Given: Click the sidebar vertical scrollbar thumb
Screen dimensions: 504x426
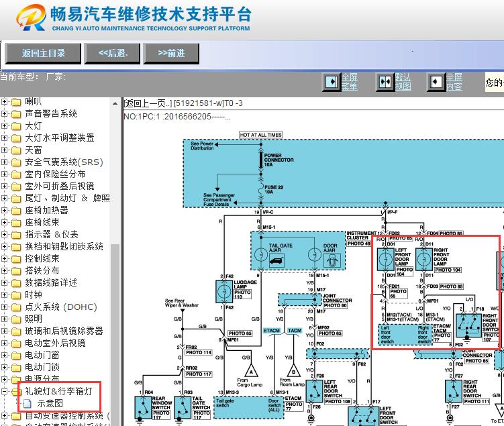Looking at the screenshot, I should [x=115, y=334].
